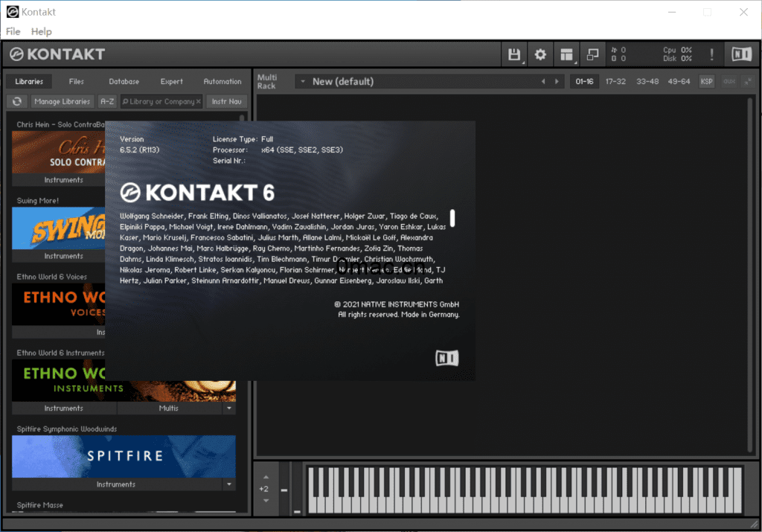
Task: Open the File menu
Action: pos(13,31)
